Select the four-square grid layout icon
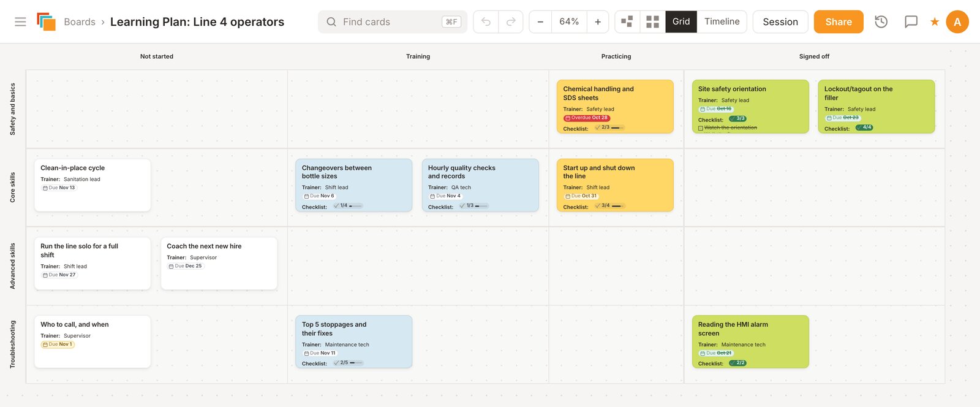 pyautogui.click(x=653, y=22)
